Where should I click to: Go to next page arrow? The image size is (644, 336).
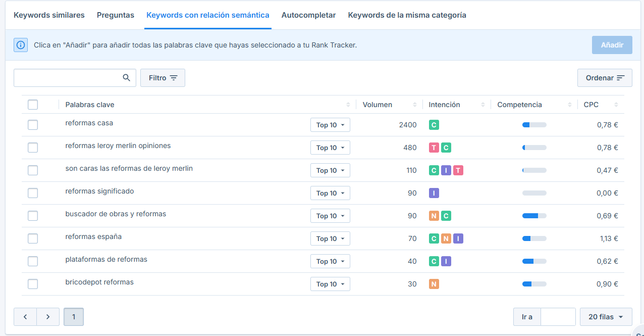[48, 317]
